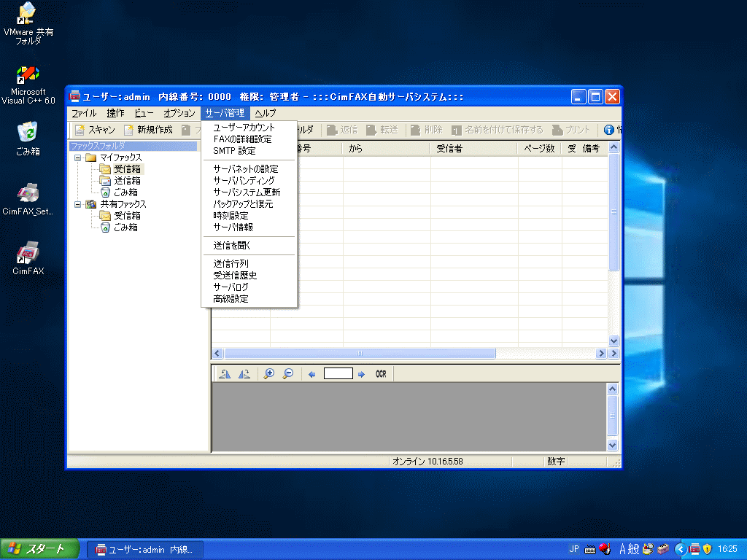The image size is (747, 560).
Task: Click preview pane scrollbar up arrow
Action: (x=613, y=389)
